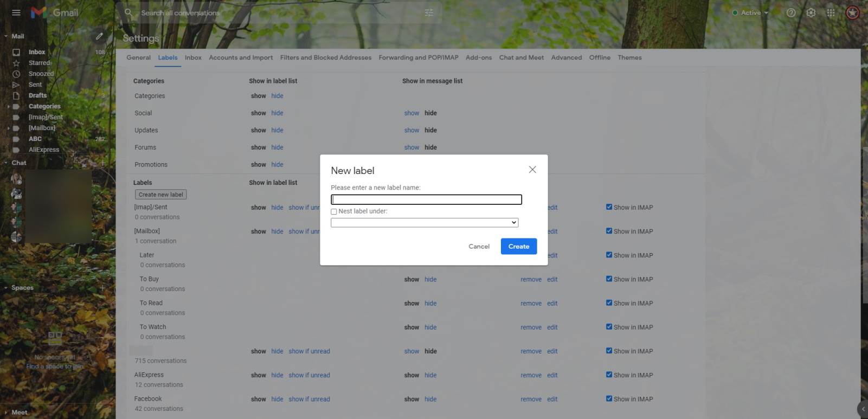Click the blue Create button
The height and width of the screenshot is (419, 868).
(x=518, y=247)
